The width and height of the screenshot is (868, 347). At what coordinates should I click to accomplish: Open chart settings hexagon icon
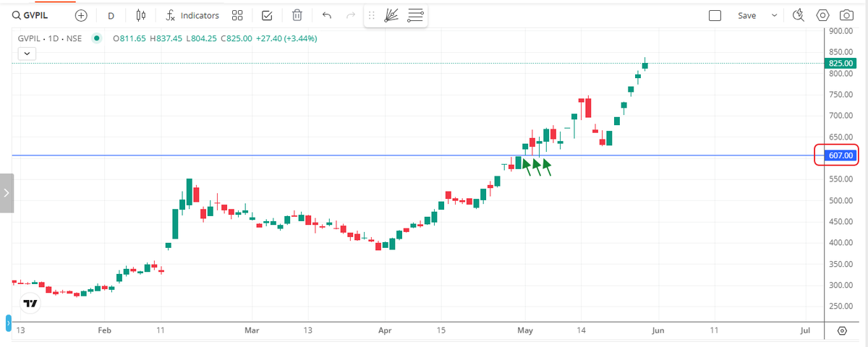point(822,15)
